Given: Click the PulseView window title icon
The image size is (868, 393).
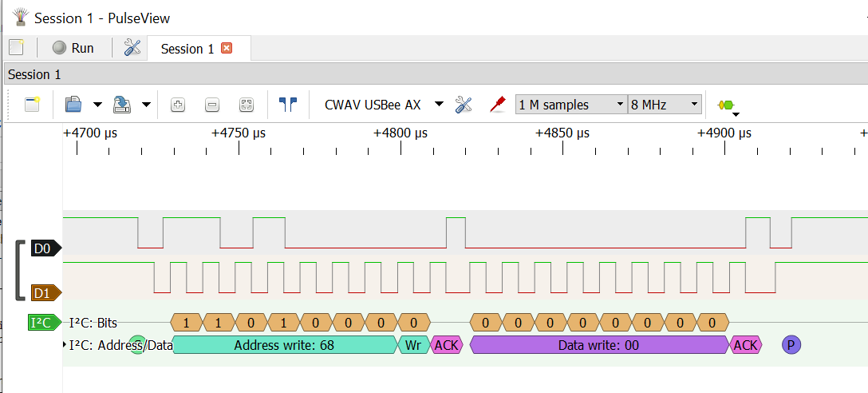Looking at the screenshot, I should click(x=21, y=18).
